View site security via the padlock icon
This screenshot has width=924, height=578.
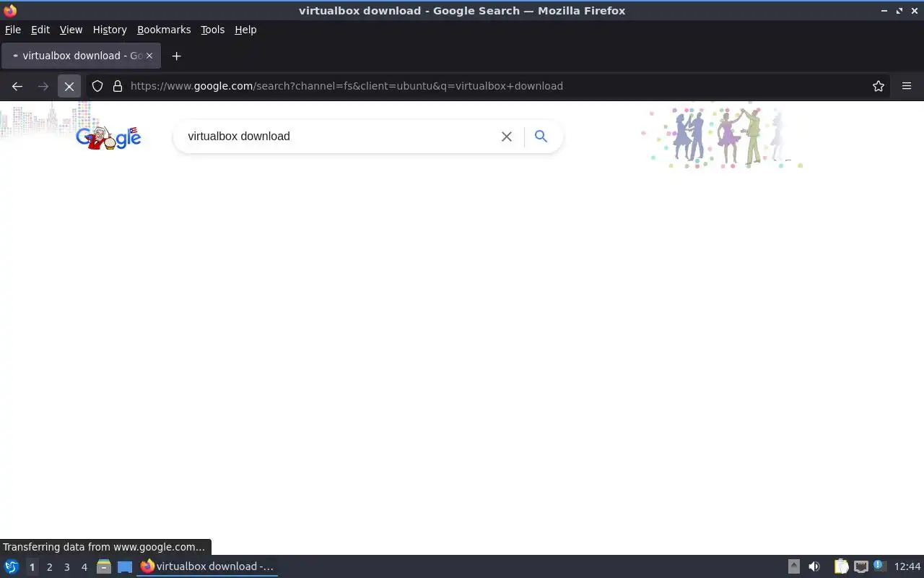tap(118, 86)
